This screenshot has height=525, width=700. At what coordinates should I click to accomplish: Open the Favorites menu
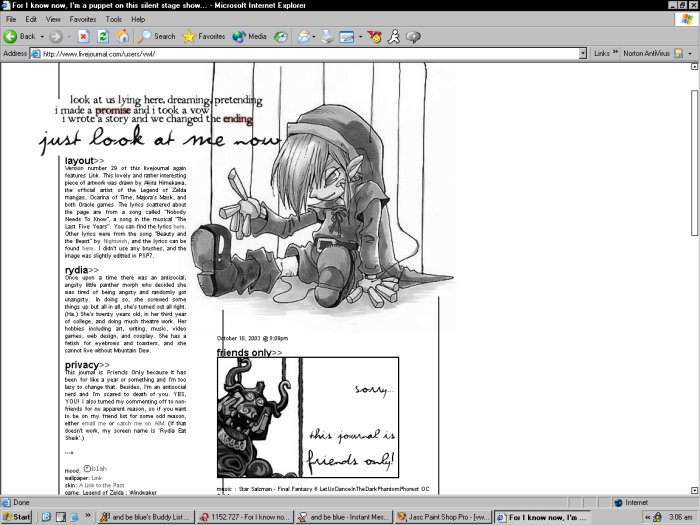point(83,20)
